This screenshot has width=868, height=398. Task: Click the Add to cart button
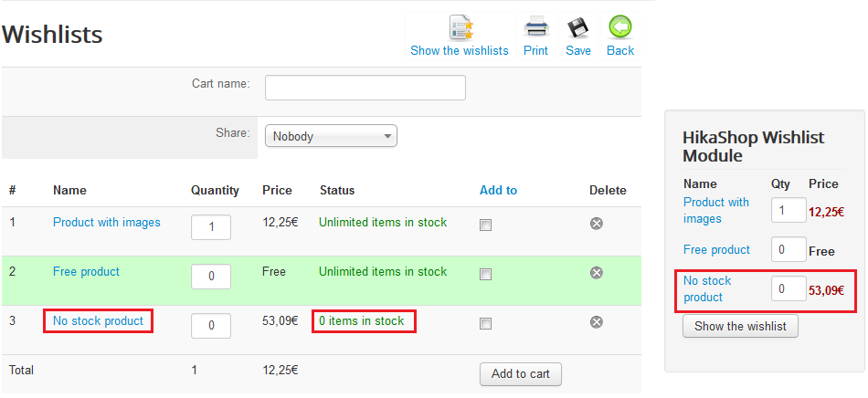(x=521, y=374)
